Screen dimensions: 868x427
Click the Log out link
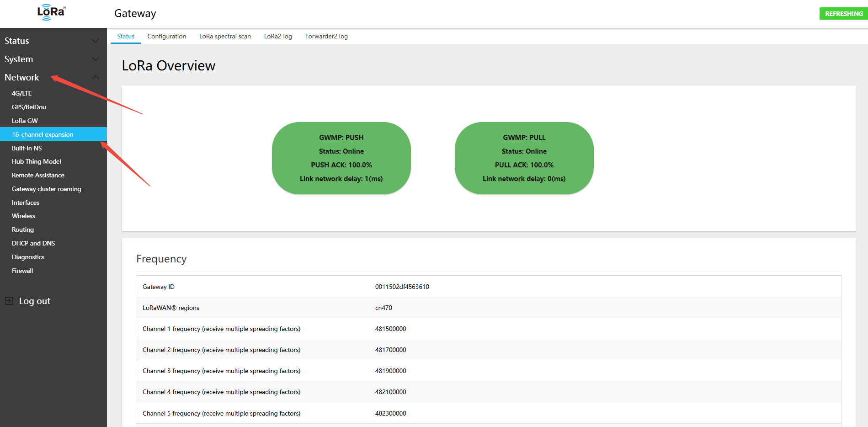pyautogui.click(x=34, y=301)
